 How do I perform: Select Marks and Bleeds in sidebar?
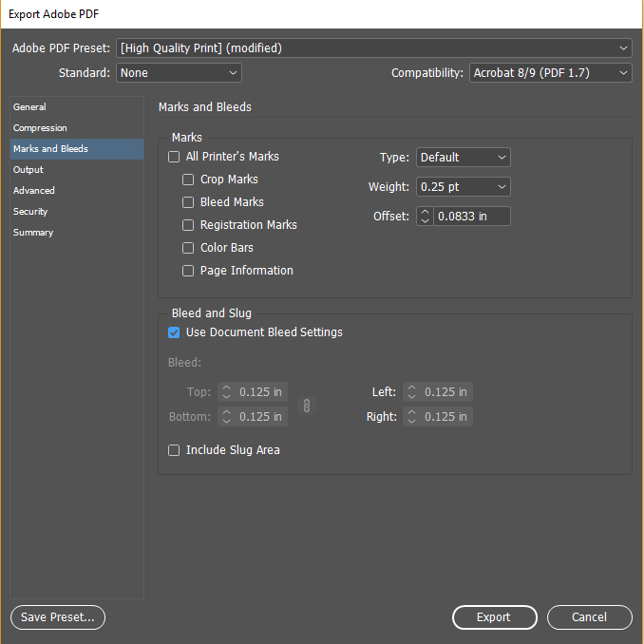(77, 149)
